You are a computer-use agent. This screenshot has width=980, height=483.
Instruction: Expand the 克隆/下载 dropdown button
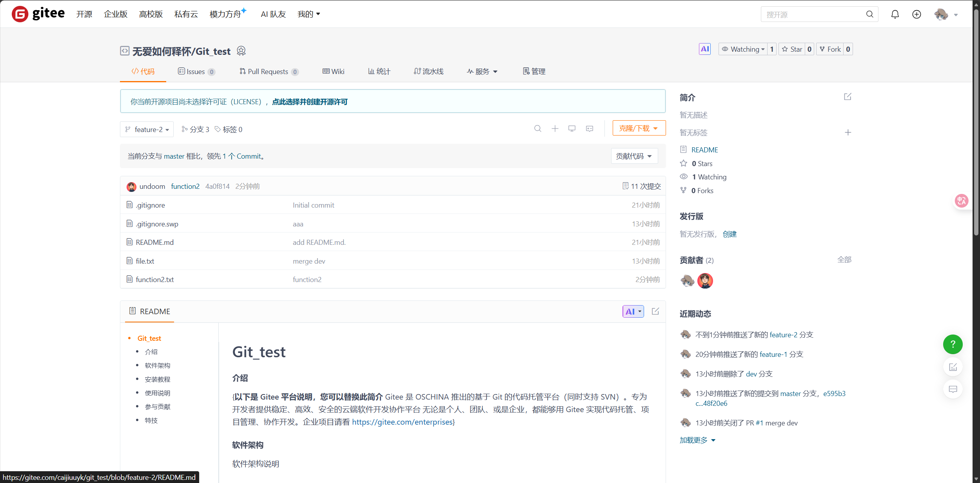(639, 128)
